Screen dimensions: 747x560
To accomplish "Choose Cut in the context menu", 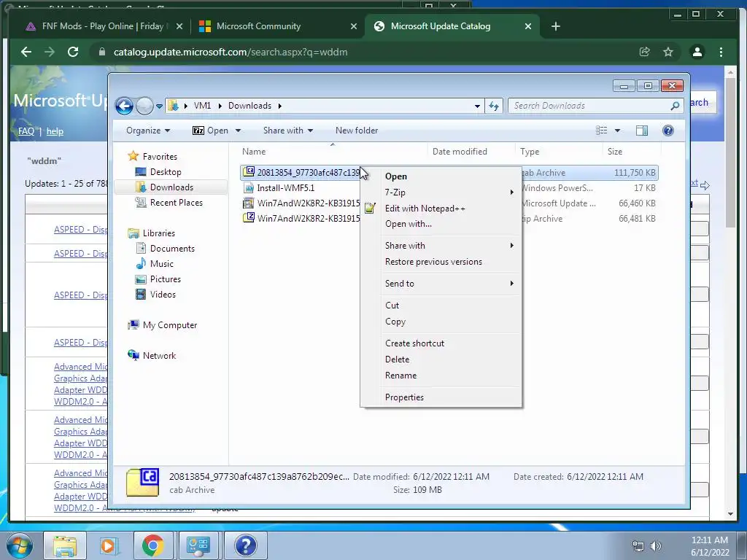I will point(392,306).
